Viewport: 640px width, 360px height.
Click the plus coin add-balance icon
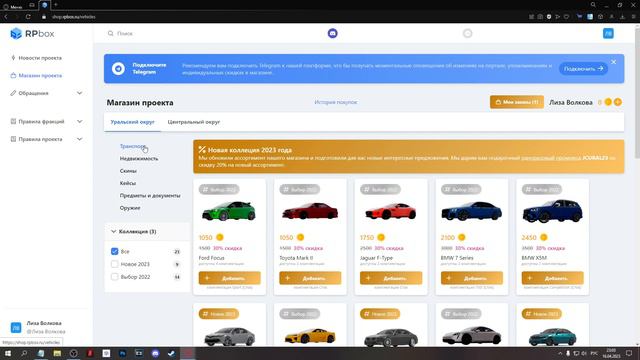pos(618,102)
